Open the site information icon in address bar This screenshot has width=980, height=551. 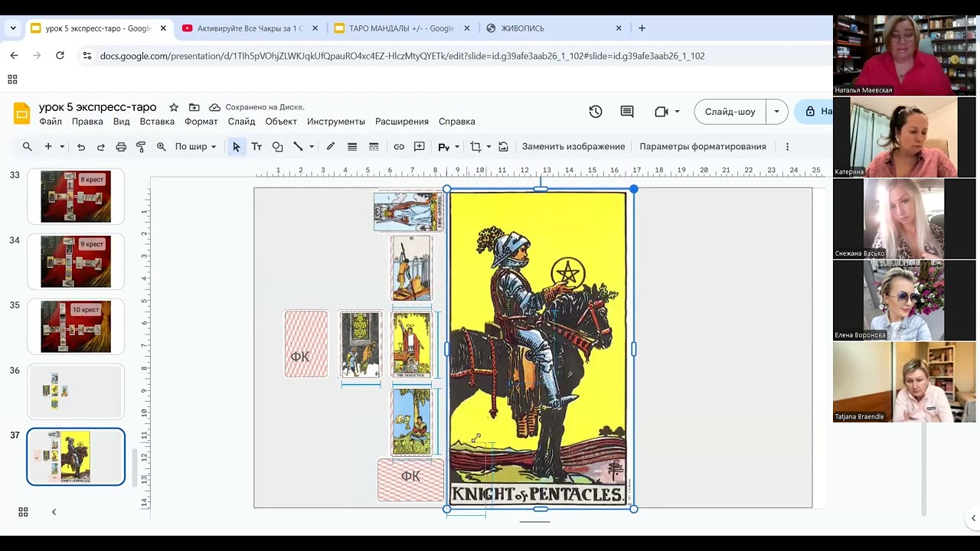(x=87, y=56)
